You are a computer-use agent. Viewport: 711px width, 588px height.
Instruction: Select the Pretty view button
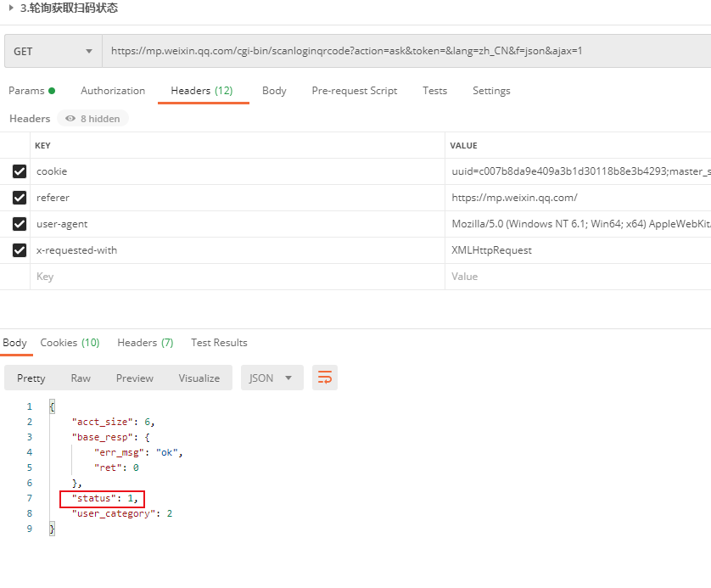pyautogui.click(x=31, y=378)
